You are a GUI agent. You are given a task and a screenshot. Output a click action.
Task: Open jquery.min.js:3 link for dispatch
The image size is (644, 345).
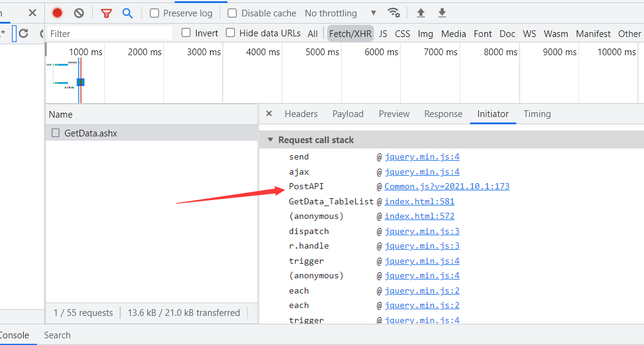422,232
